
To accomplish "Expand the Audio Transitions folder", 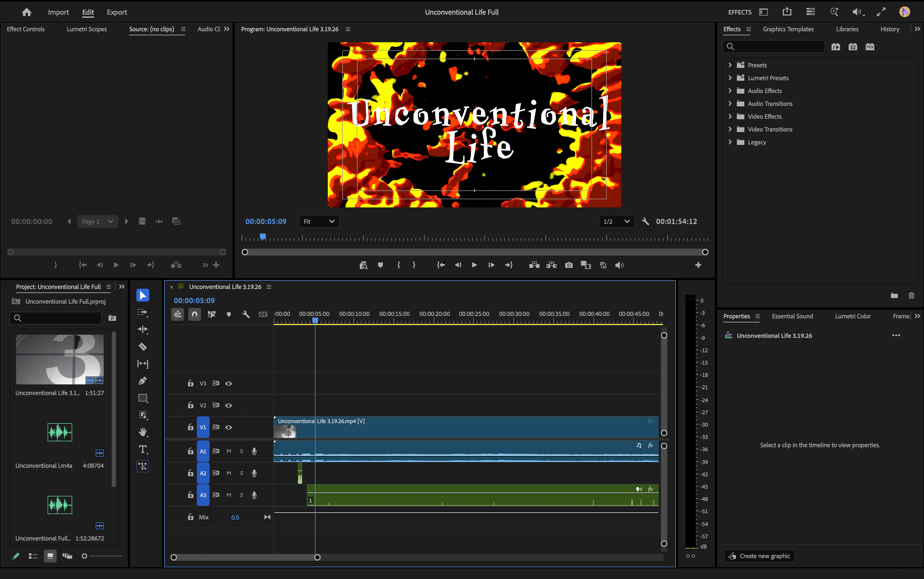I will click(x=730, y=103).
